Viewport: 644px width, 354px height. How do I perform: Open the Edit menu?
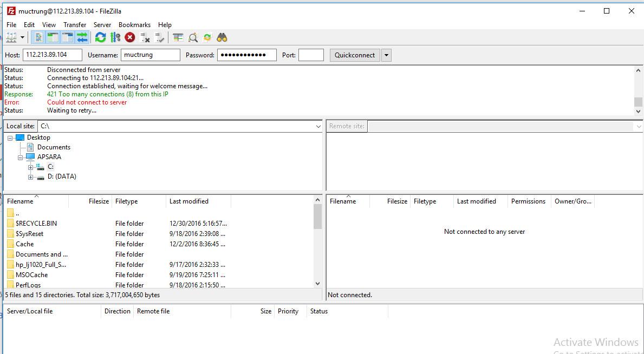click(x=29, y=25)
